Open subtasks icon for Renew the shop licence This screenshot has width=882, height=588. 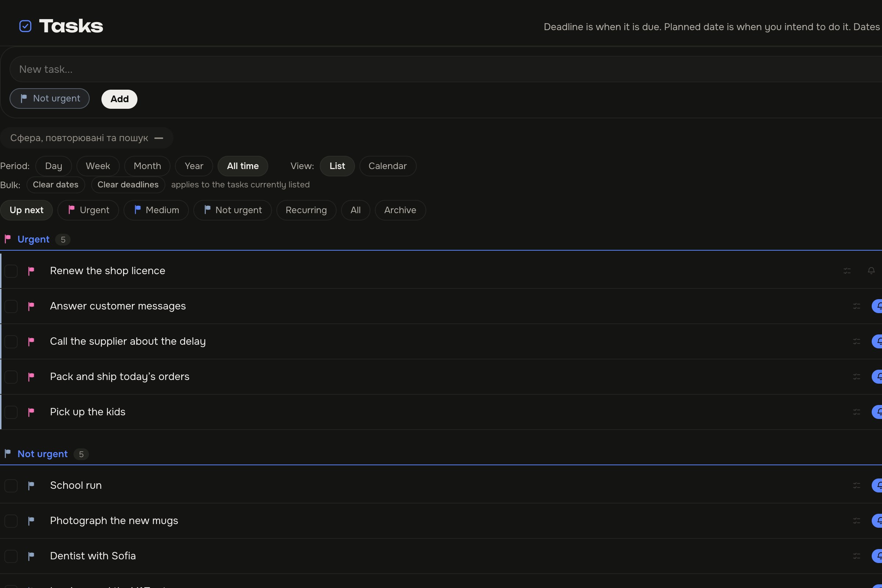point(847,271)
